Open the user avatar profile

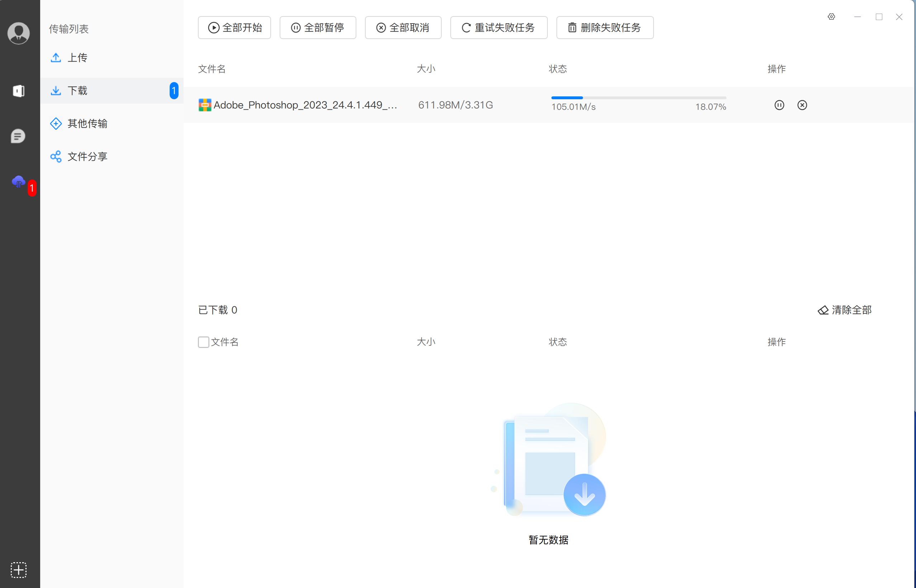pyautogui.click(x=18, y=33)
